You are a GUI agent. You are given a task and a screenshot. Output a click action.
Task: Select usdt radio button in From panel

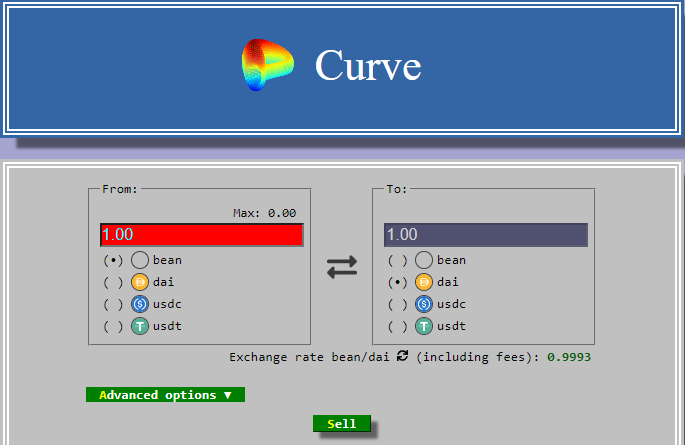(x=113, y=327)
